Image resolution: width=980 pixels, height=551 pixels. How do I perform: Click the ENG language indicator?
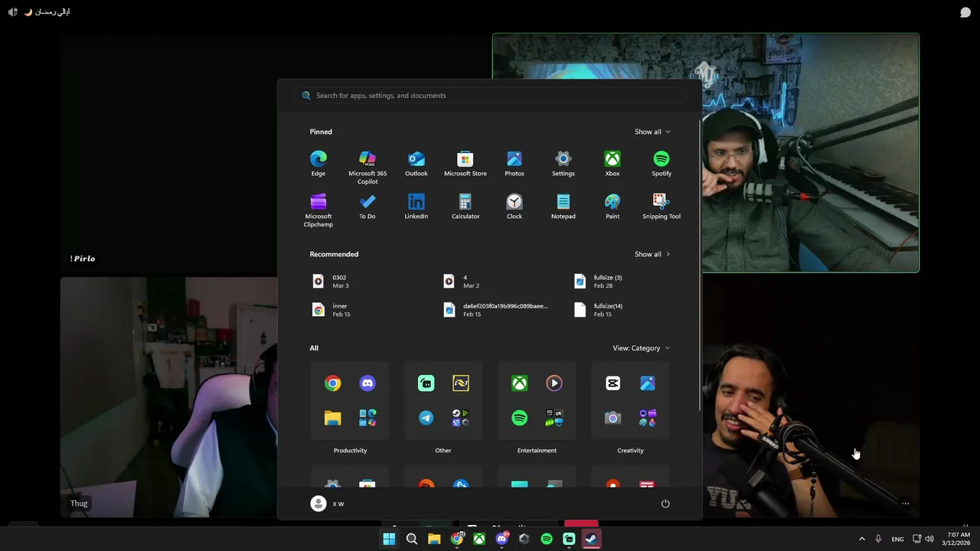[897, 539]
